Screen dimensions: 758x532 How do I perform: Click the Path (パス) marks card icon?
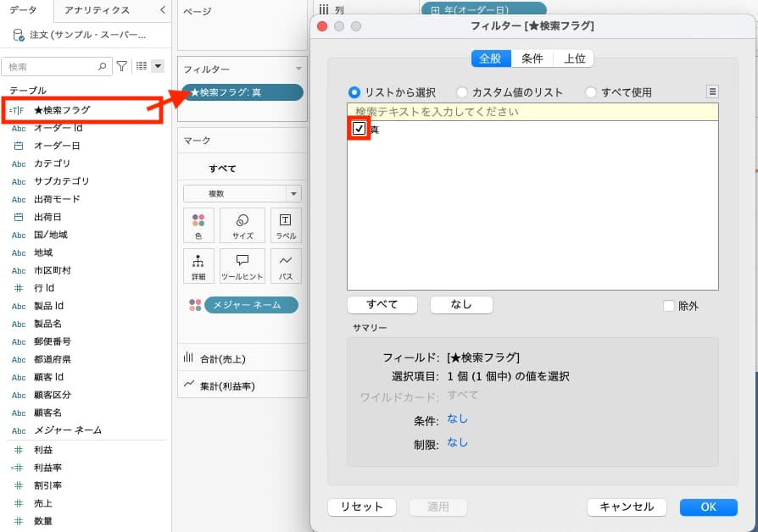click(286, 265)
